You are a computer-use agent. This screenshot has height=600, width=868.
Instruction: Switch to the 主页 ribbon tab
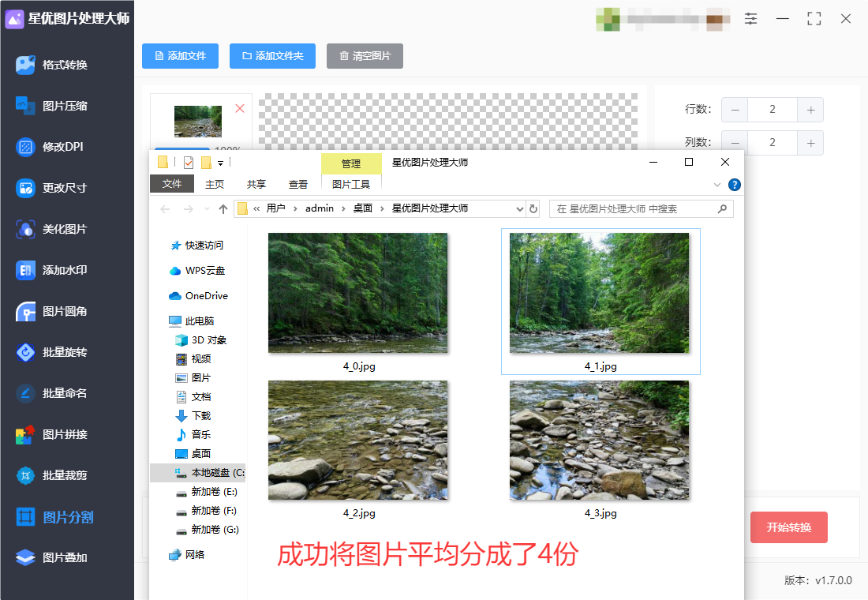pyautogui.click(x=215, y=185)
